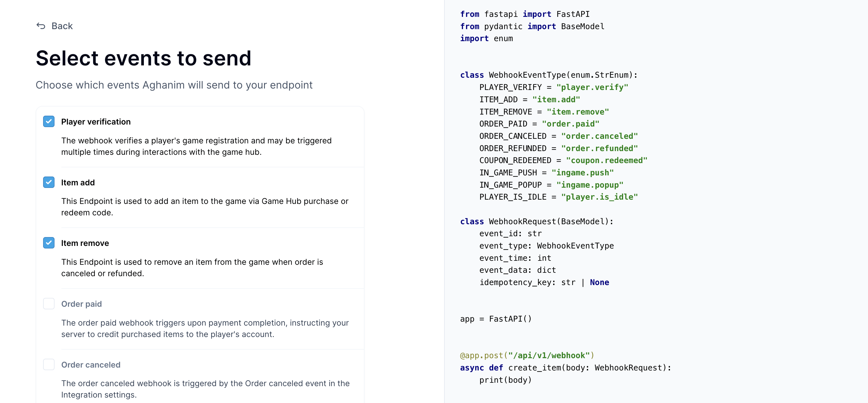Uncheck the Item remove checkbox

pos(49,243)
